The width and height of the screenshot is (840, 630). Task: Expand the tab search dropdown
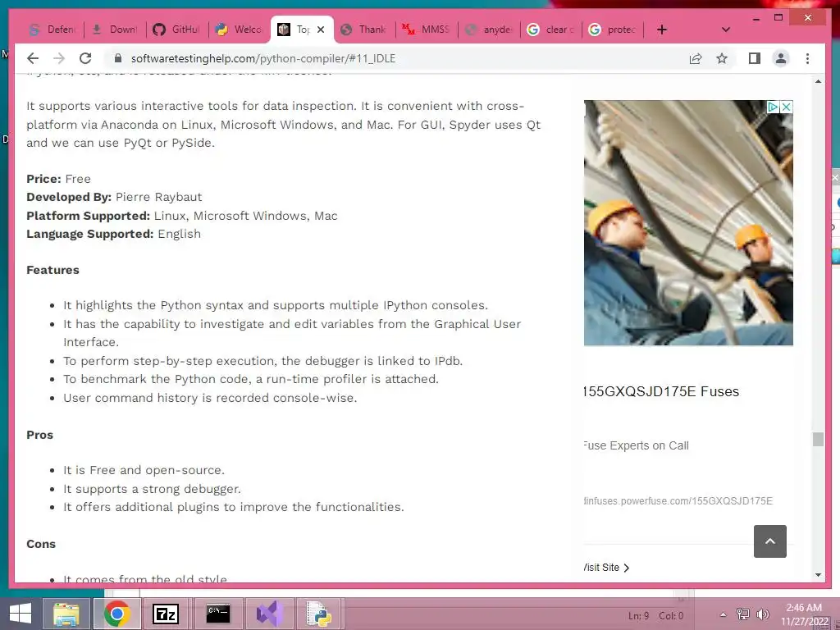point(726,30)
